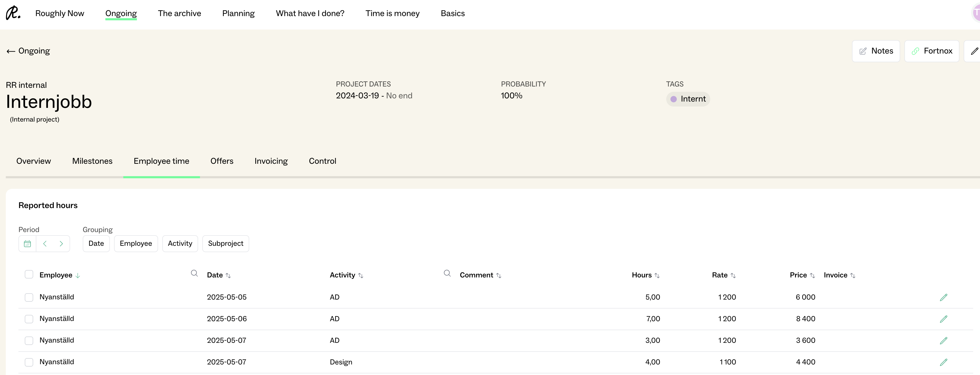Go to next period with right chevron
980x375 pixels.
click(61, 244)
